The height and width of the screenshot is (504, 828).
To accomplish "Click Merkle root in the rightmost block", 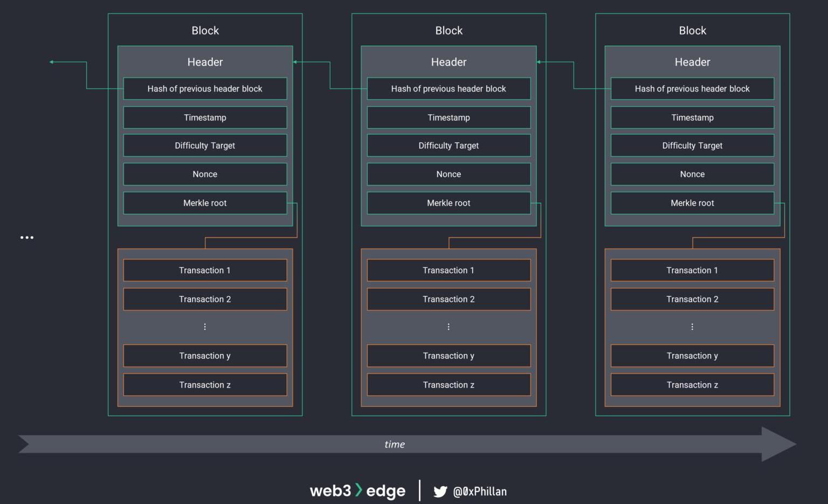I will pyautogui.click(x=692, y=203).
